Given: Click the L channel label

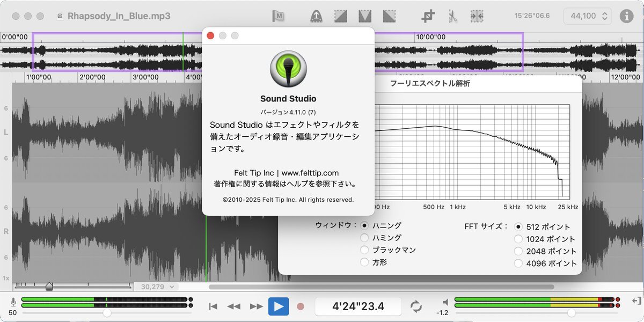Looking at the screenshot, I should [x=6, y=132].
